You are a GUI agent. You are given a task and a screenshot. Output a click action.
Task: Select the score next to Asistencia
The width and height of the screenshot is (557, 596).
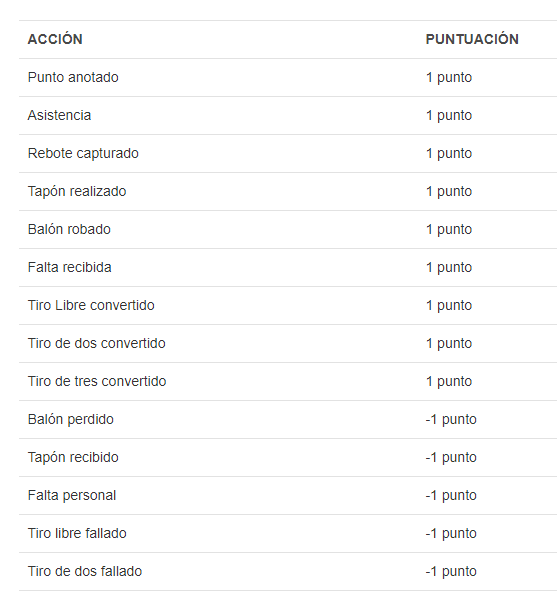pos(449,115)
